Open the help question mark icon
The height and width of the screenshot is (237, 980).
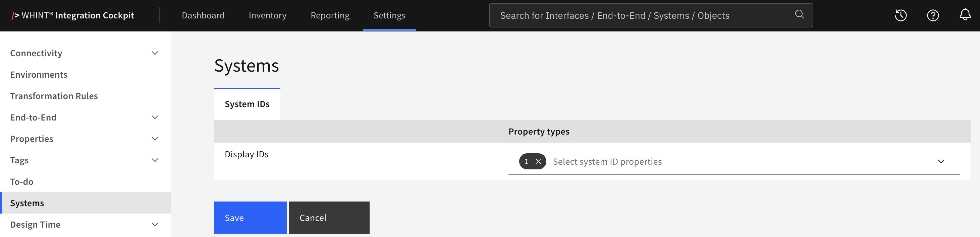tap(933, 15)
